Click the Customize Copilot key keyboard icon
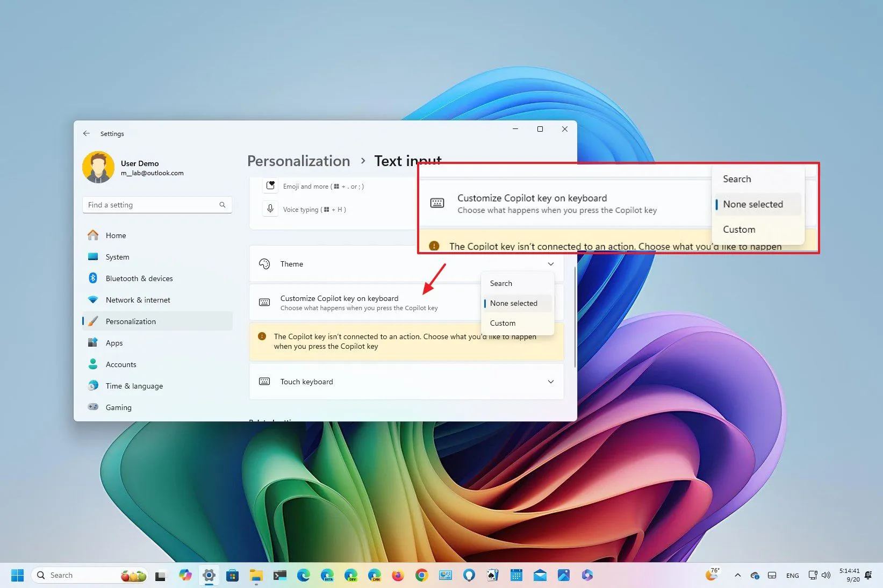The image size is (883, 588). [x=264, y=302]
